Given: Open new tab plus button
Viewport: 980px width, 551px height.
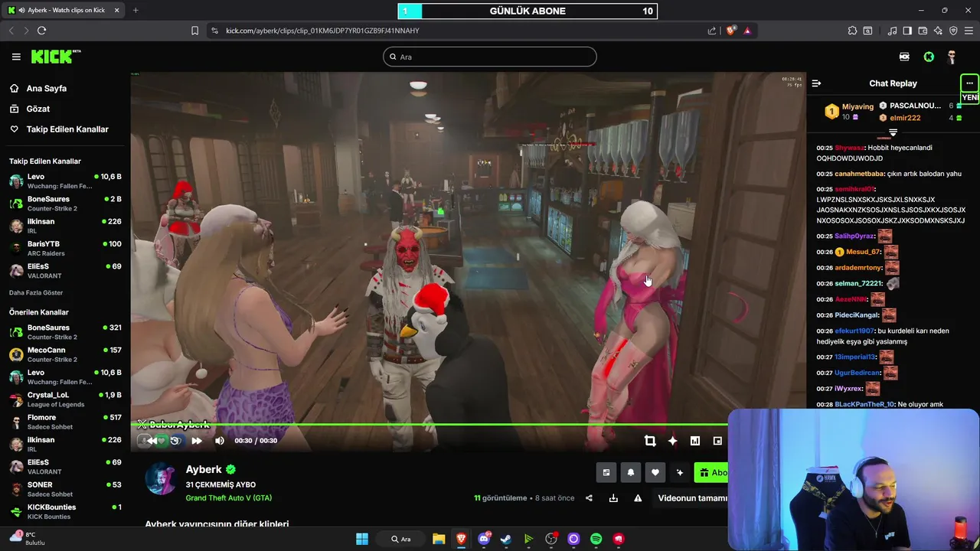Looking at the screenshot, I should 136,10.
